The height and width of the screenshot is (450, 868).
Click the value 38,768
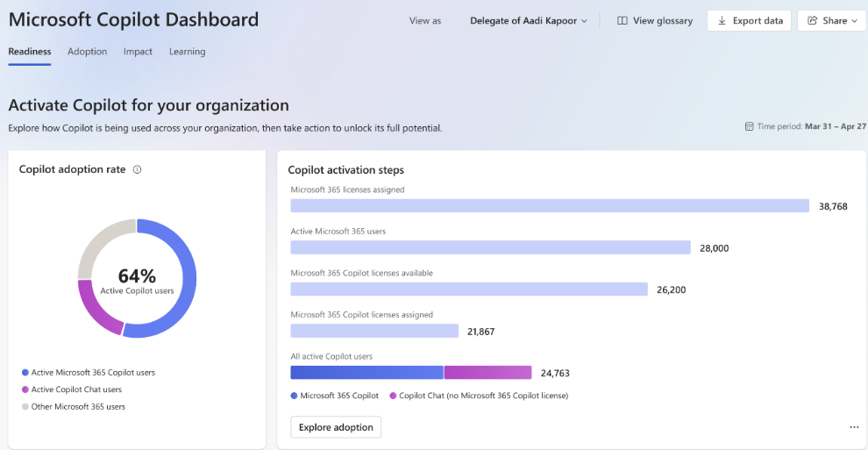[833, 206]
